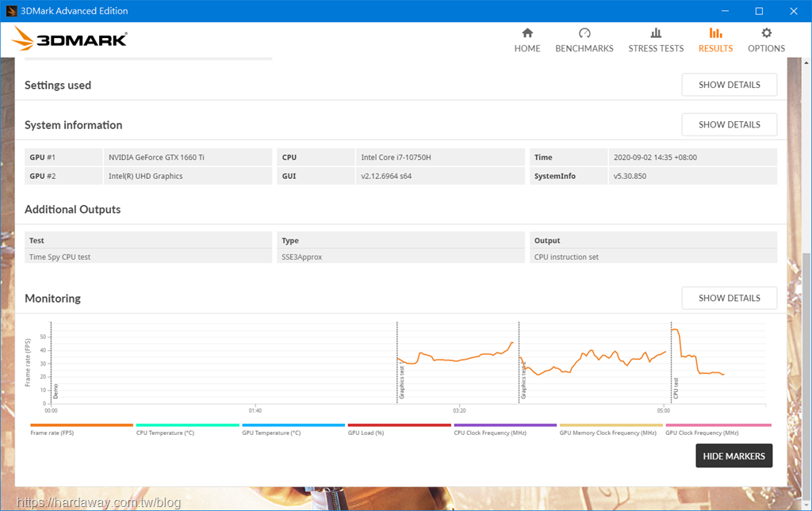
Task: Click the 03:20 time axis label
Action: click(459, 410)
